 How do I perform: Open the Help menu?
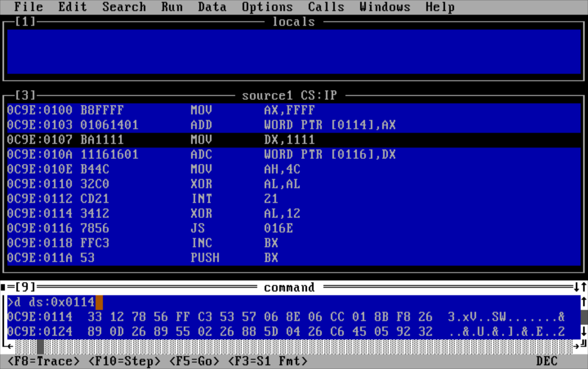click(440, 7)
